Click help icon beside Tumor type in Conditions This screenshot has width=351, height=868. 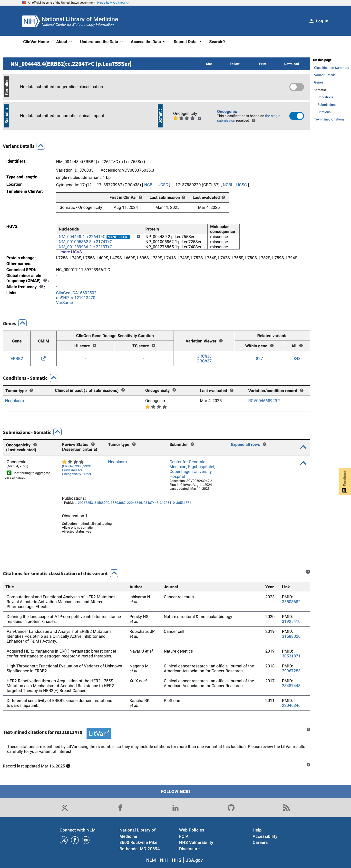point(31,390)
